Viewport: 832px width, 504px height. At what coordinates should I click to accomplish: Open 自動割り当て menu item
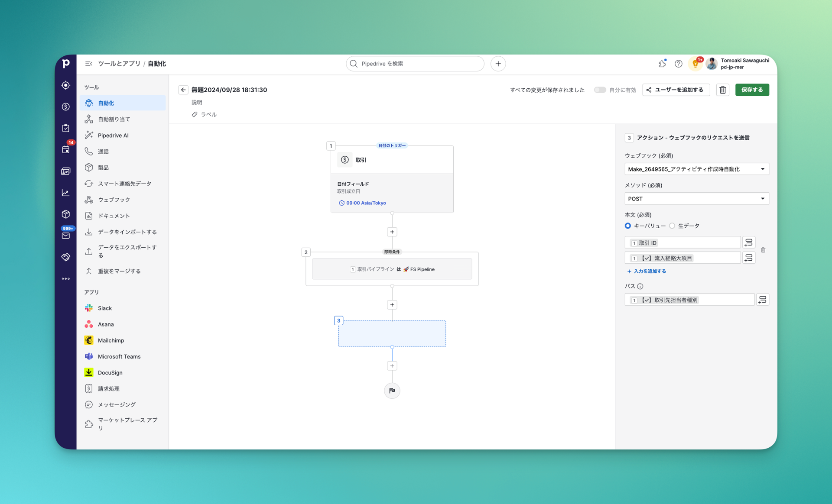(x=123, y=119)
